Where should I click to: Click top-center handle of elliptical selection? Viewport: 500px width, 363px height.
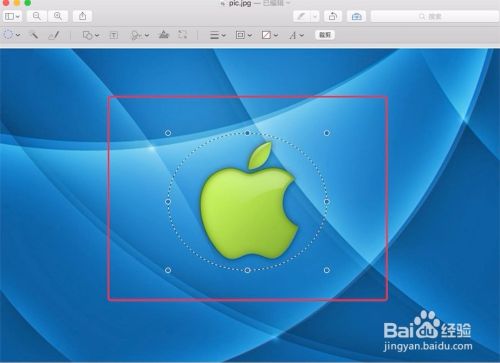point(247,133)
